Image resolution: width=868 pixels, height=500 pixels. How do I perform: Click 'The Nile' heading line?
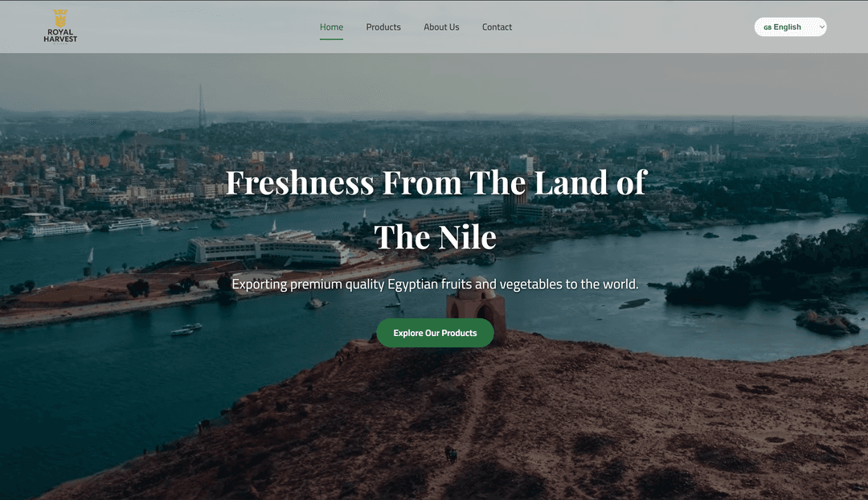pyautogui.click(x=435, y=238)
